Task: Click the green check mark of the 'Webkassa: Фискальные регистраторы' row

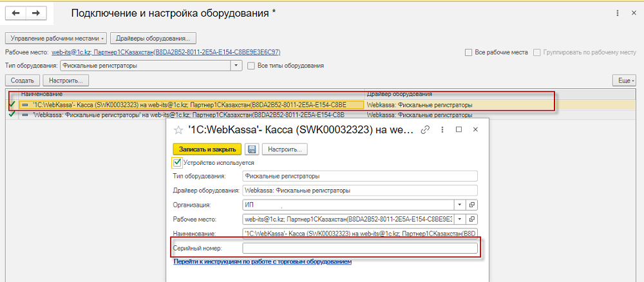Action: [12, 115]
